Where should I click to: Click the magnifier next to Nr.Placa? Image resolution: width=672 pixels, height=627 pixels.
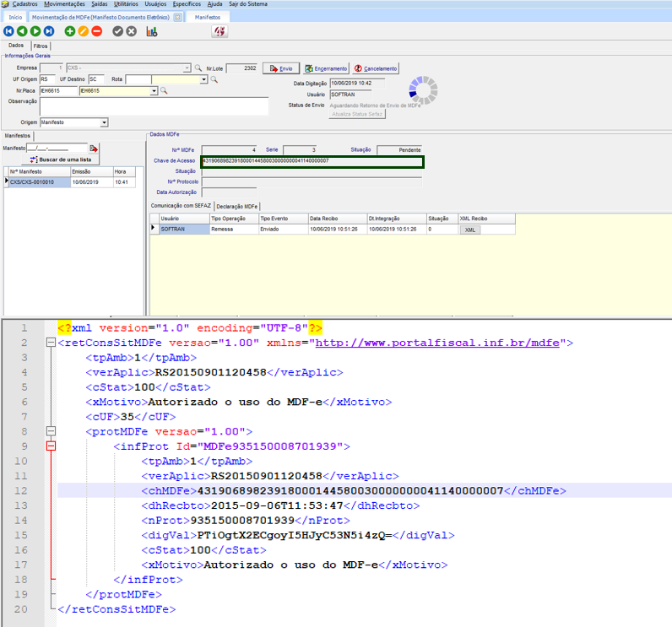(x=164, y=90)
